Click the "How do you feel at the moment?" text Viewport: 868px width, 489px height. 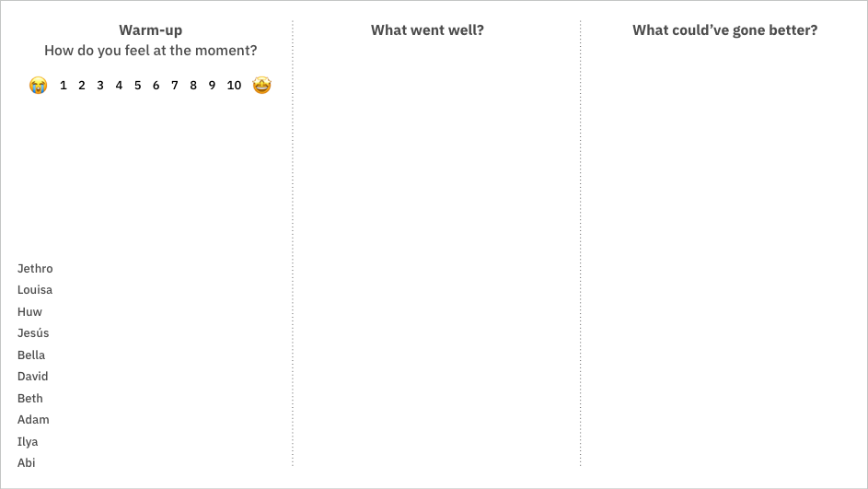click(x=151, y=51)
